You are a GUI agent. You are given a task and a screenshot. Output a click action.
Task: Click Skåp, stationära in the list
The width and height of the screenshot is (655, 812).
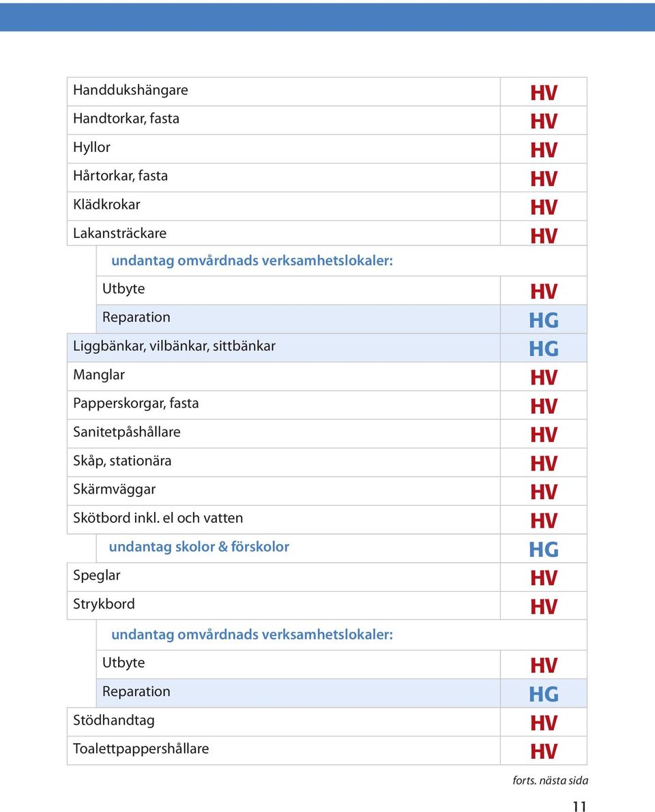121,461
